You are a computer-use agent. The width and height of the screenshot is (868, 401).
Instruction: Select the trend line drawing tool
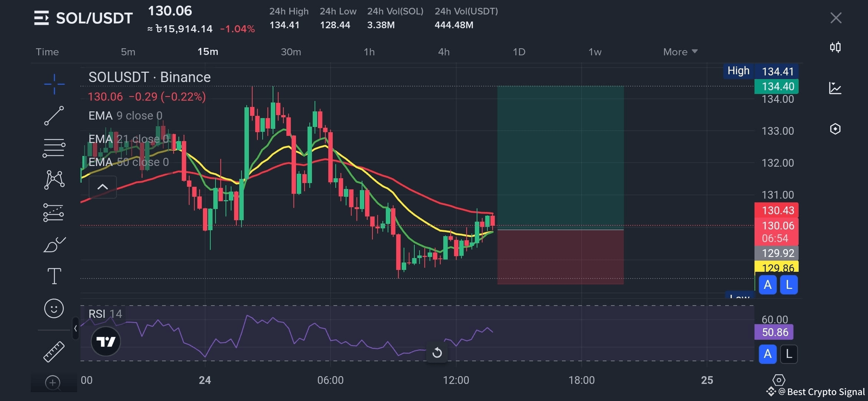click(x=54, y=115)
